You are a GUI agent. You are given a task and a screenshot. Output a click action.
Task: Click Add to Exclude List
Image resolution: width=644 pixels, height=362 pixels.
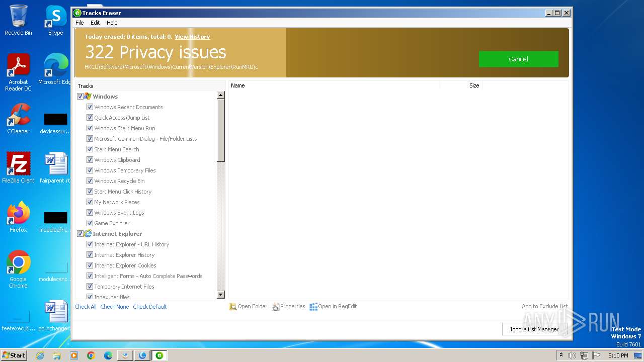pos(544,306)
